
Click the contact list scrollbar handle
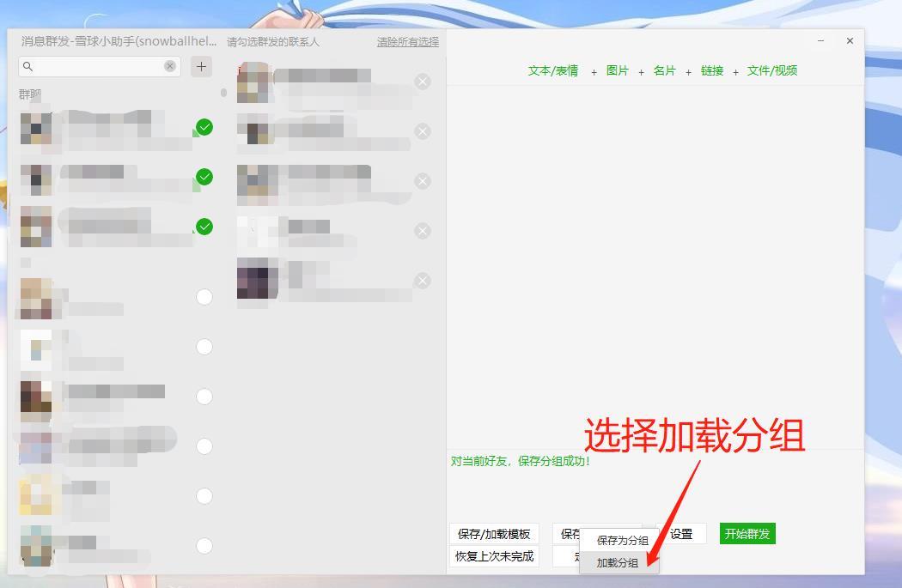(x=223, y=93)
